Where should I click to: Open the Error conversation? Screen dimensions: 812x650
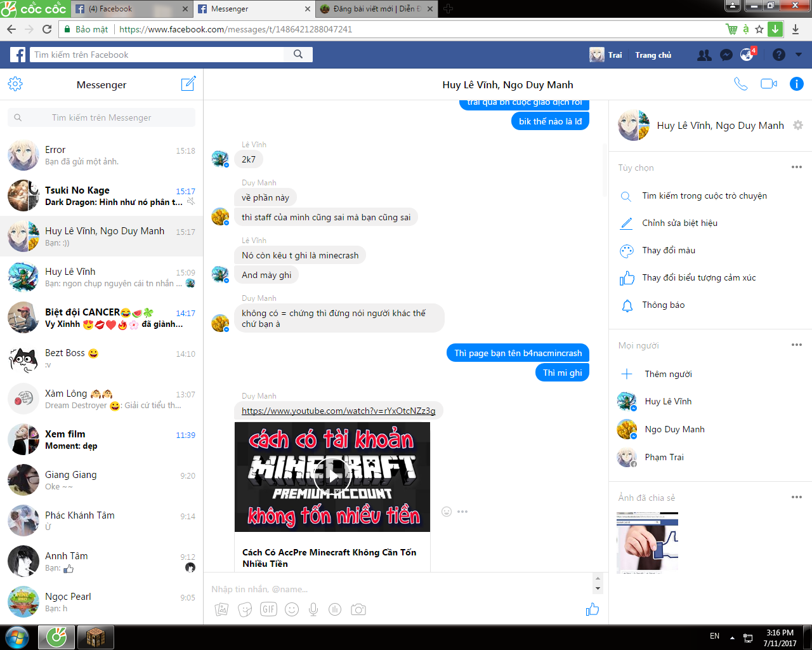101,156
